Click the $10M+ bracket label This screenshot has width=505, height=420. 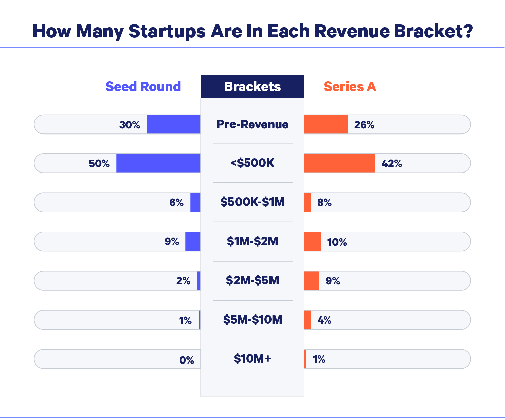click(x=252, y=359)
